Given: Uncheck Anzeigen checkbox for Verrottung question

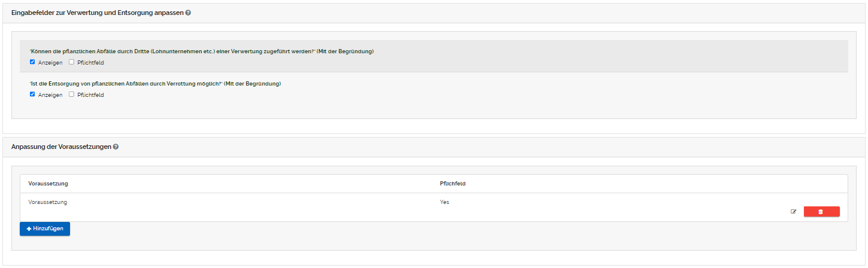Looking at the screenshot, I should [x=32, y=94].
